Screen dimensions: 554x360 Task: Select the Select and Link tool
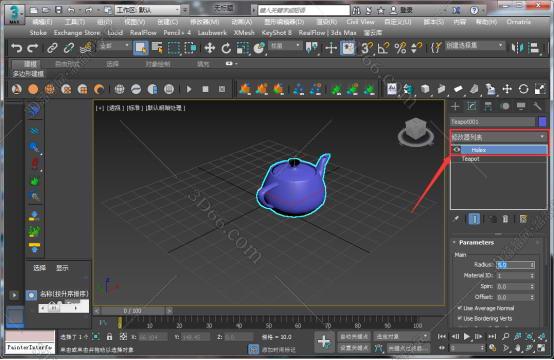tap(52, 48)
